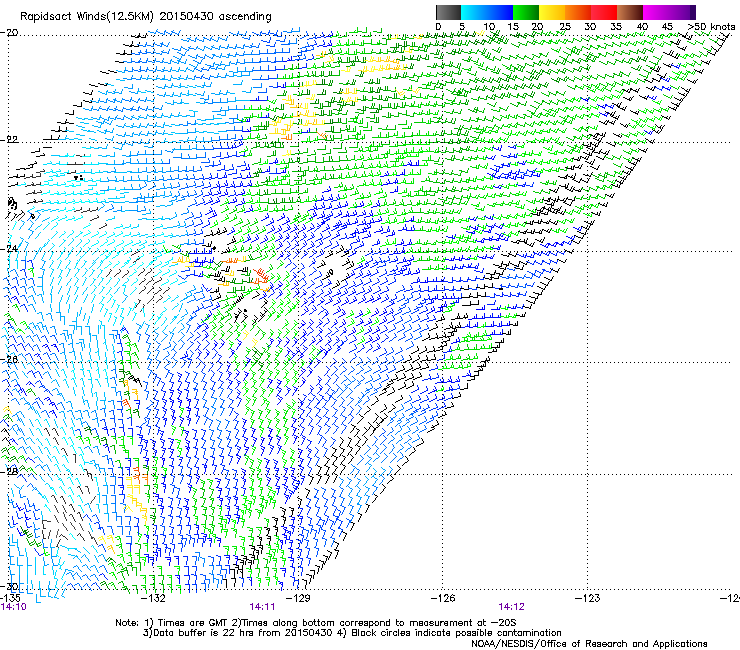Click the purple '14:12' time label
This screenshot has width=740, height=650.
point(512,607)
